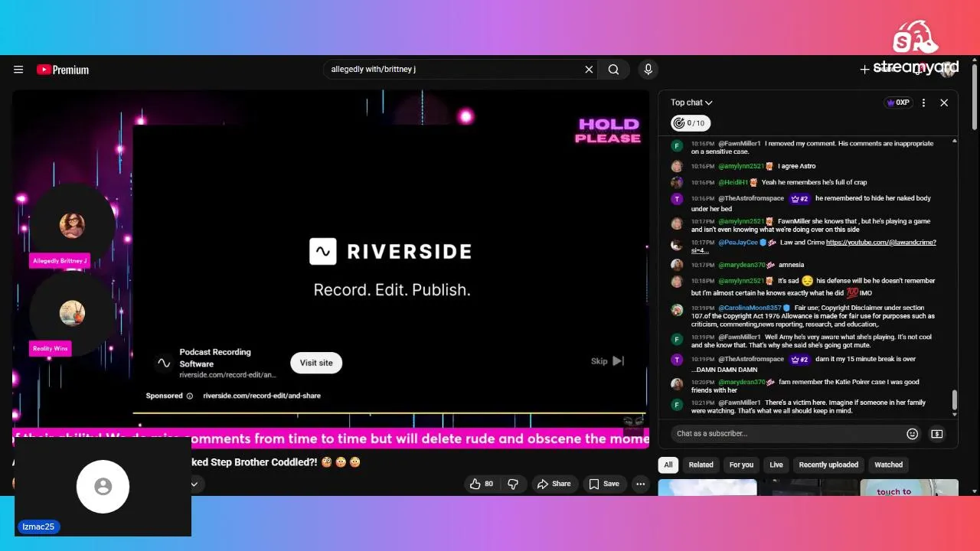Open the 0XP crown badge
Viewport: 980px width, 551px height.
pyautogui.click(x=897, y=103)
